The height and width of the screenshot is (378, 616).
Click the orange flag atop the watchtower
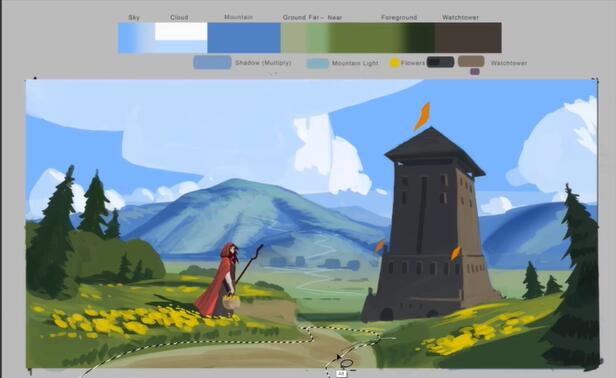click(422, 117)
